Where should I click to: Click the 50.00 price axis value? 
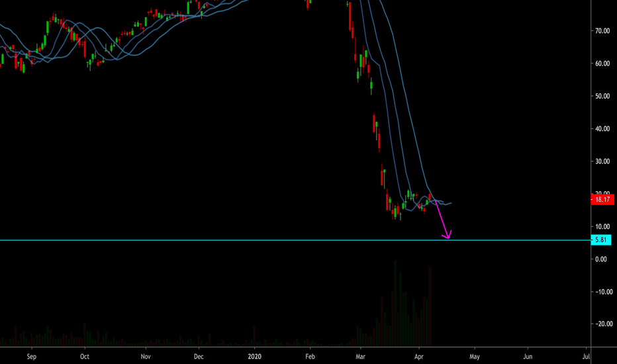602,96
